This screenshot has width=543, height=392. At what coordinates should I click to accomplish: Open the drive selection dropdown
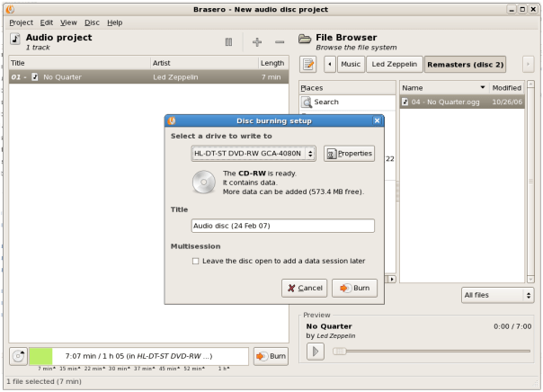tap(254, 154)
